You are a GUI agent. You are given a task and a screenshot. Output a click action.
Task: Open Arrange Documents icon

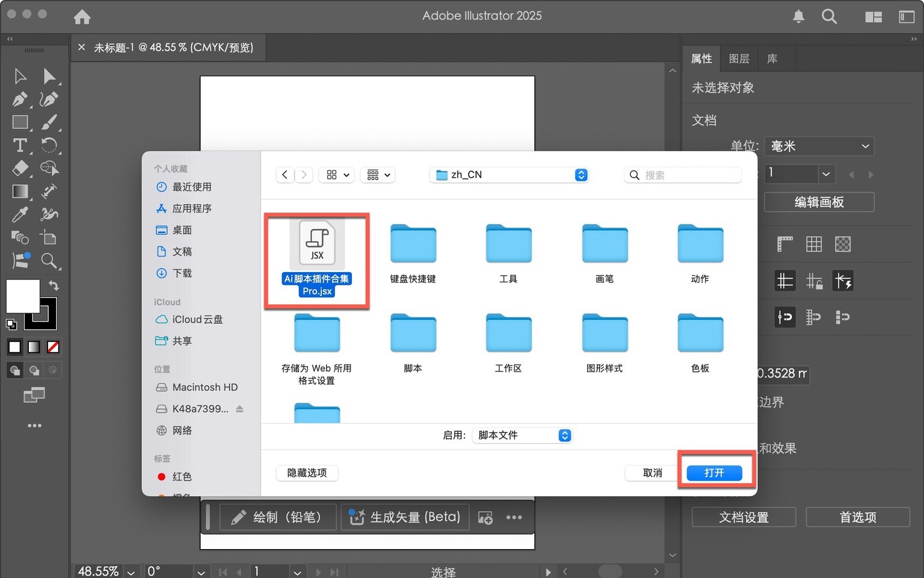873,17
